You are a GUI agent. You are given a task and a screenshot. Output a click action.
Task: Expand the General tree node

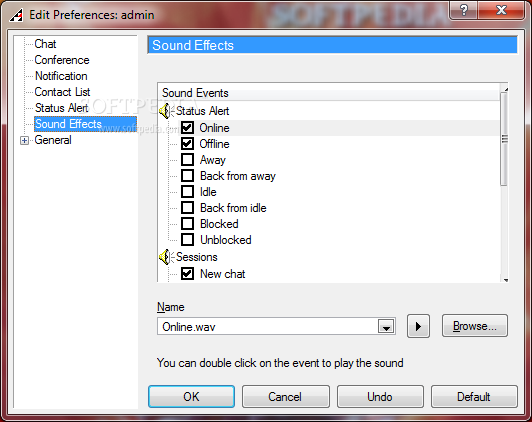click(24, 140)
